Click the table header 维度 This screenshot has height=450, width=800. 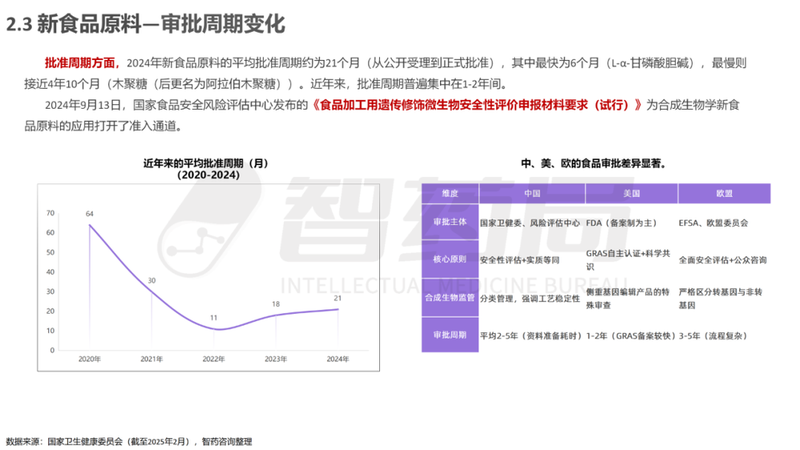[450, 193]
